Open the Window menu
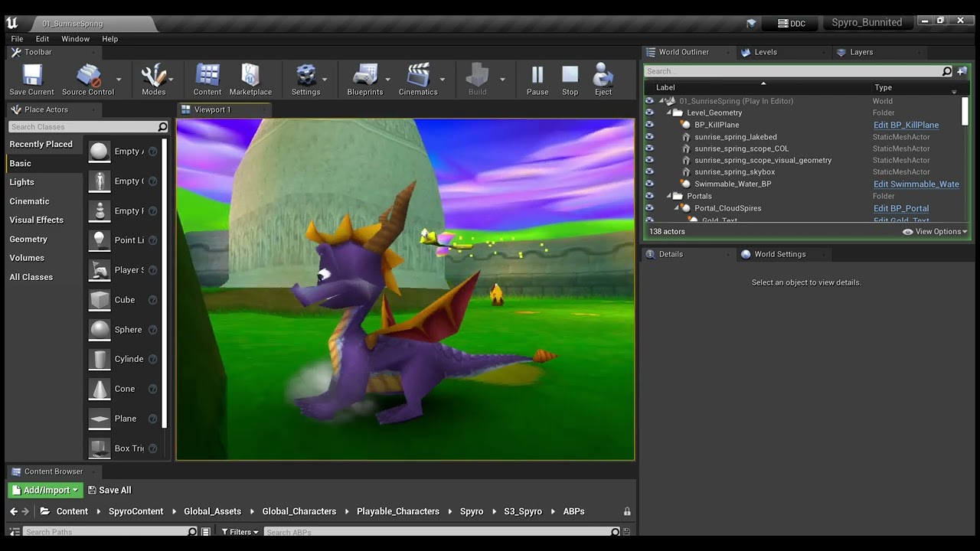Screen dimensions: 980x551 (75, 39)
